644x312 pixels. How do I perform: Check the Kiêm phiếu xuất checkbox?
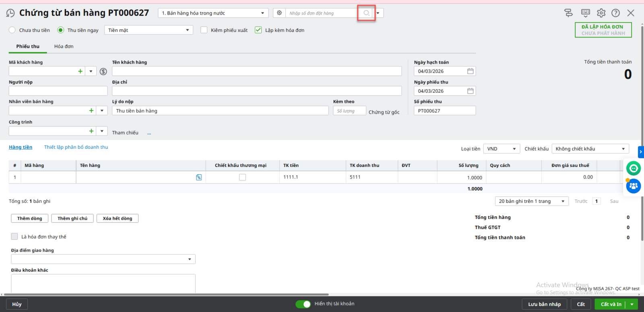point(204,30)
